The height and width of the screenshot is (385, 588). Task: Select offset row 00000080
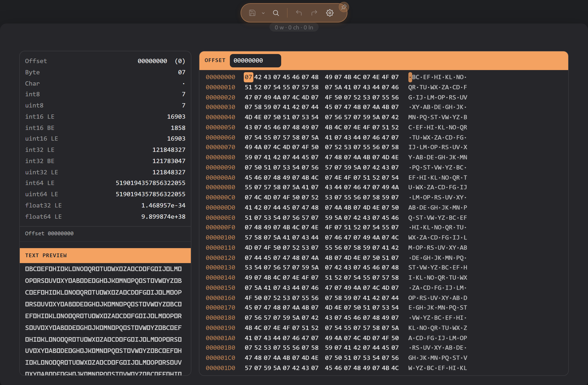coord(220,157)
